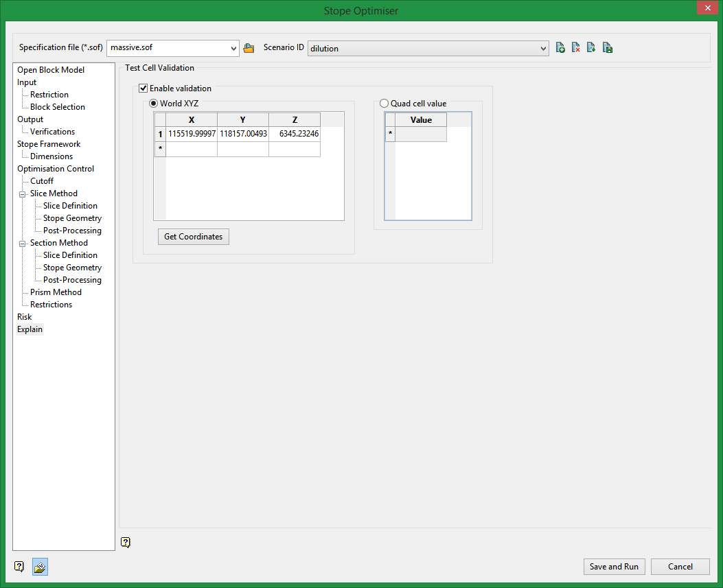Select the Quad cell value radio button

click(385, 104)
